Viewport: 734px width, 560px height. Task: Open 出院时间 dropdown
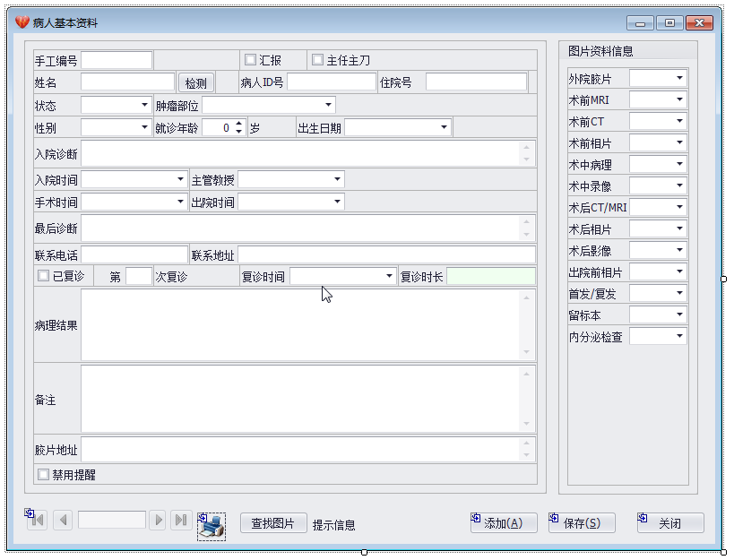pos(337,202)
